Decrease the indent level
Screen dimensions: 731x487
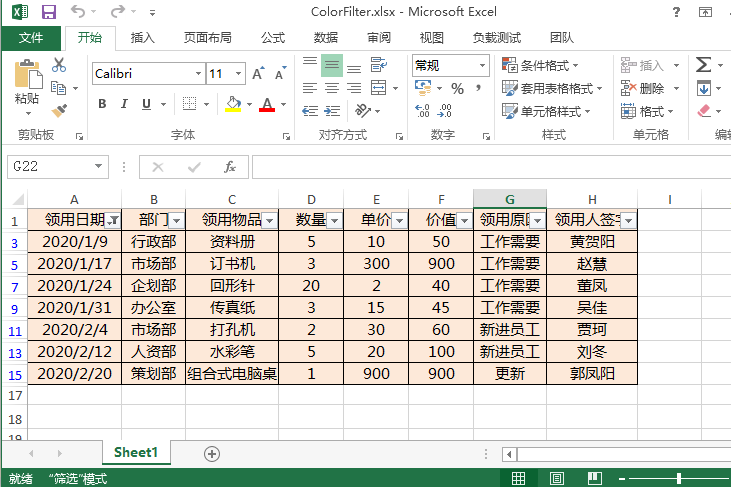[x=310, y=111]
